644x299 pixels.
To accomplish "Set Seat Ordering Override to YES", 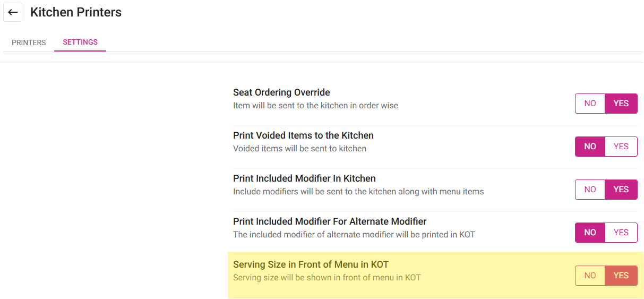I will (x=621, y=104).
